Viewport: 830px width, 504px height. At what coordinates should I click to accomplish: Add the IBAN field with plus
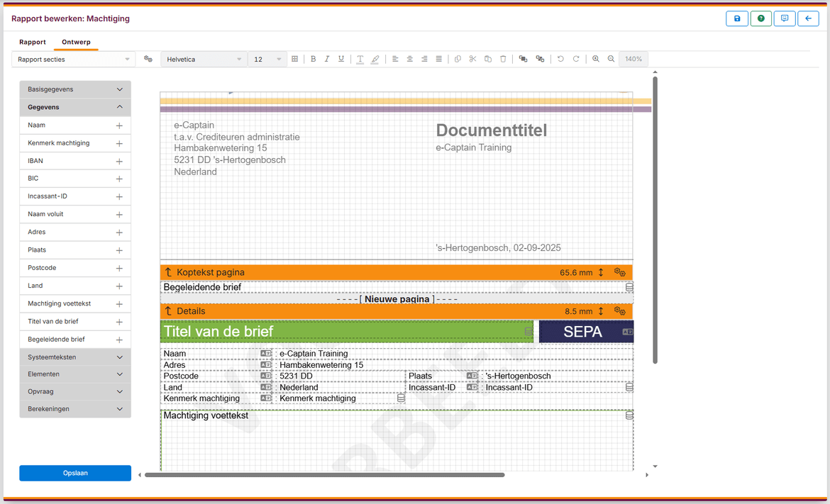tap(119, 162)
